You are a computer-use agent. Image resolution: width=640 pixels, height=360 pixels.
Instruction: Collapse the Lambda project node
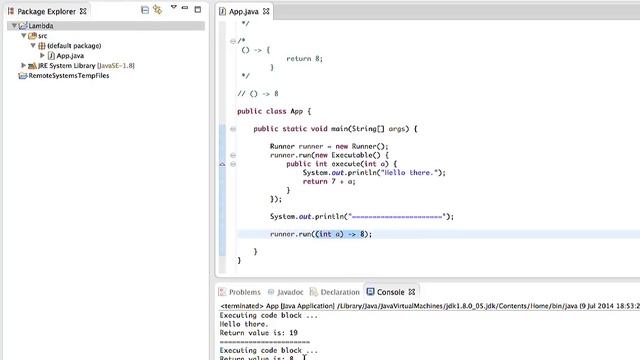click(14, 26)
